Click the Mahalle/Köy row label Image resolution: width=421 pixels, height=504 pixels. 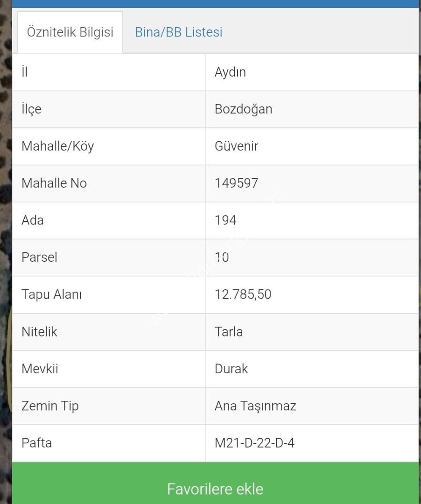tap(57, 146)
